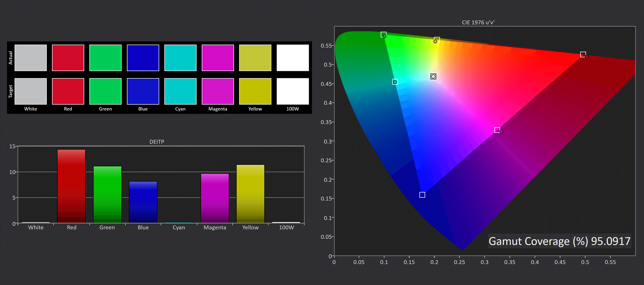
Task: Click the Target Blue color swatch
Action: click(x=143, y=91)
